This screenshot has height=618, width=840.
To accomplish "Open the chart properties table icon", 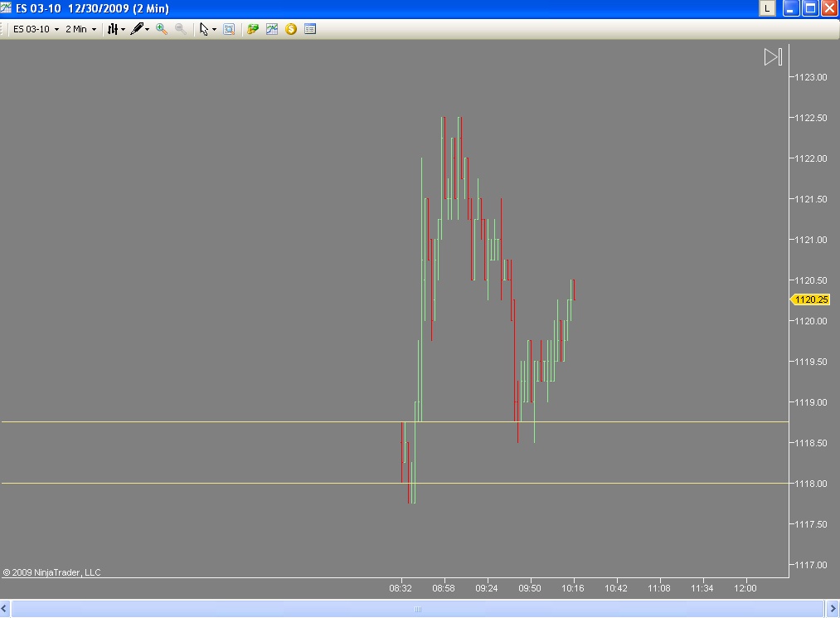I will pyautogui.click(x=310, y=29).
